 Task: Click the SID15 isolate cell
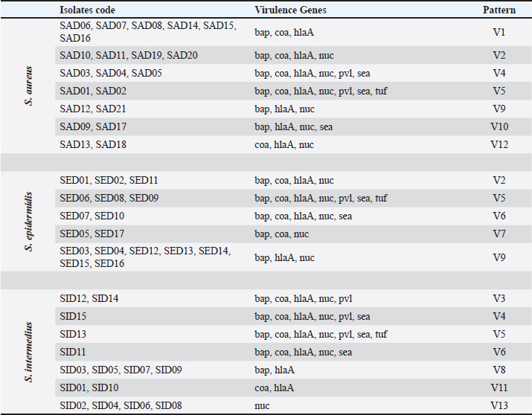click(x=73, y=316)
